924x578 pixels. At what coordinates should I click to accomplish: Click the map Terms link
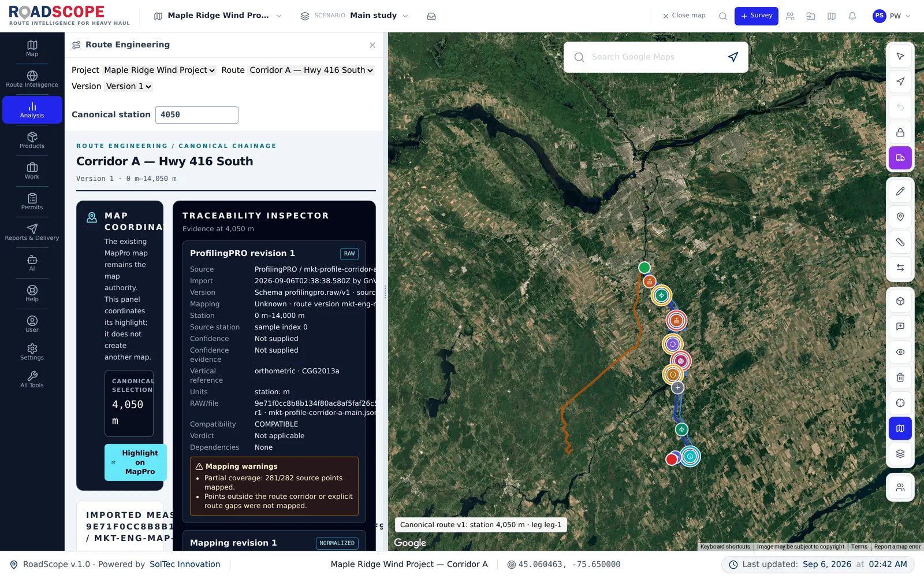(859, 547)
